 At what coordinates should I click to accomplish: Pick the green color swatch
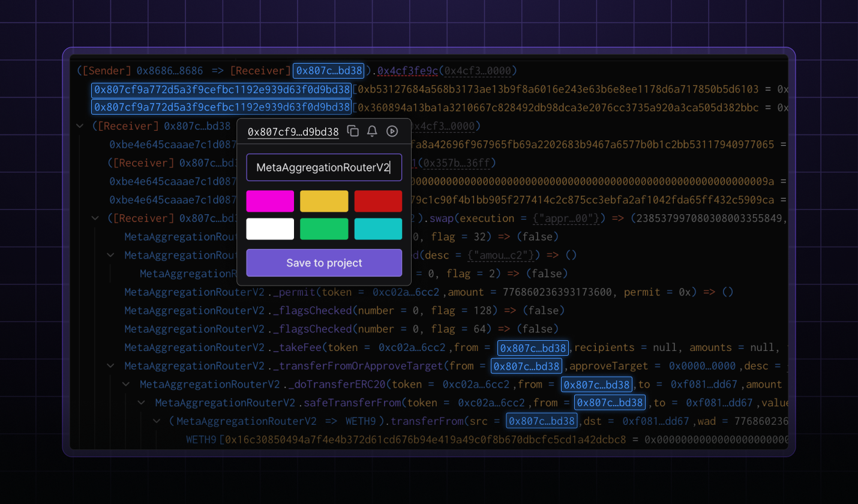324,229
